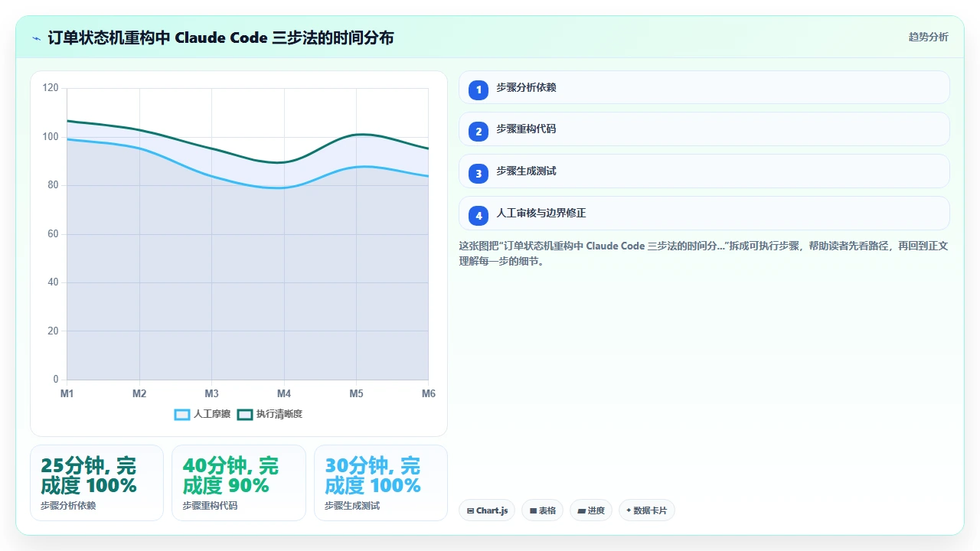Click the 步骤重构代码 caption under second card
This screenshot has height=551, width=980.
210,506
